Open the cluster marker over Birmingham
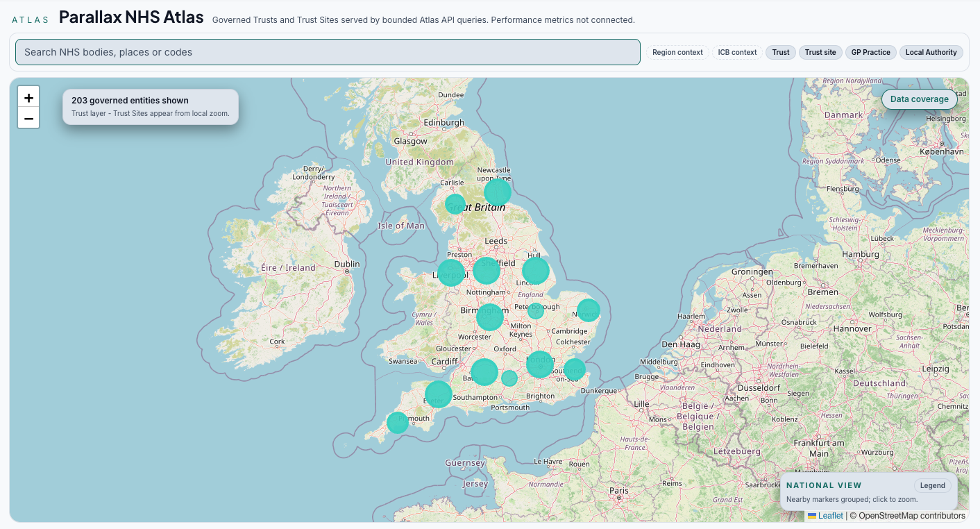980x529 pixels. coord(490,317)
